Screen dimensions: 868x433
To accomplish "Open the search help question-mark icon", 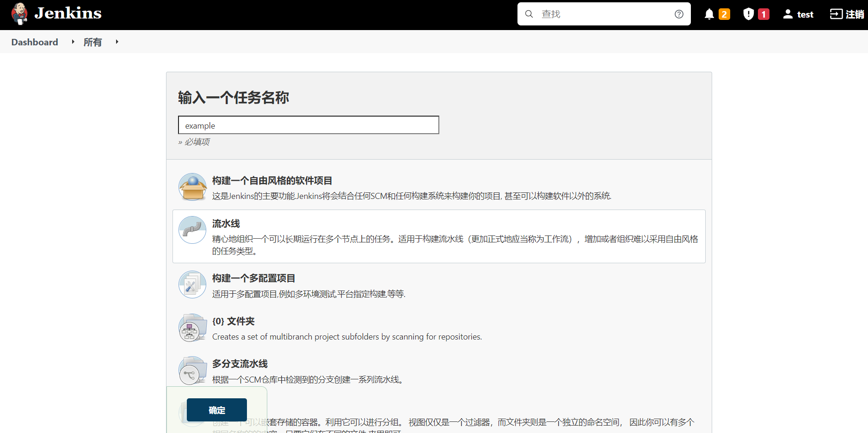I will pos(679,14).
